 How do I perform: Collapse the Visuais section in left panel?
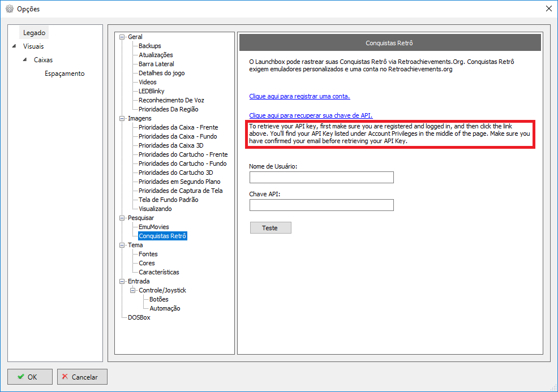[14, 46]
